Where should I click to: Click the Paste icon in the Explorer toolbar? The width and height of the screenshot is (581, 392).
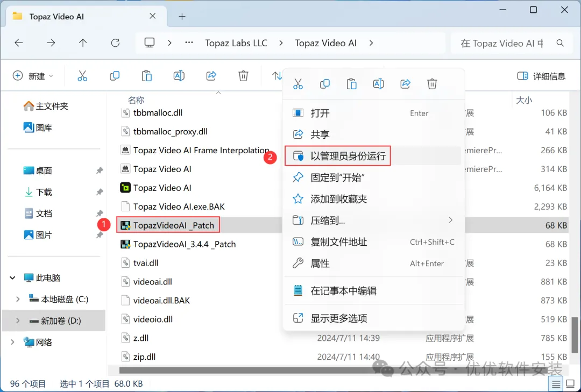(147, 76)
